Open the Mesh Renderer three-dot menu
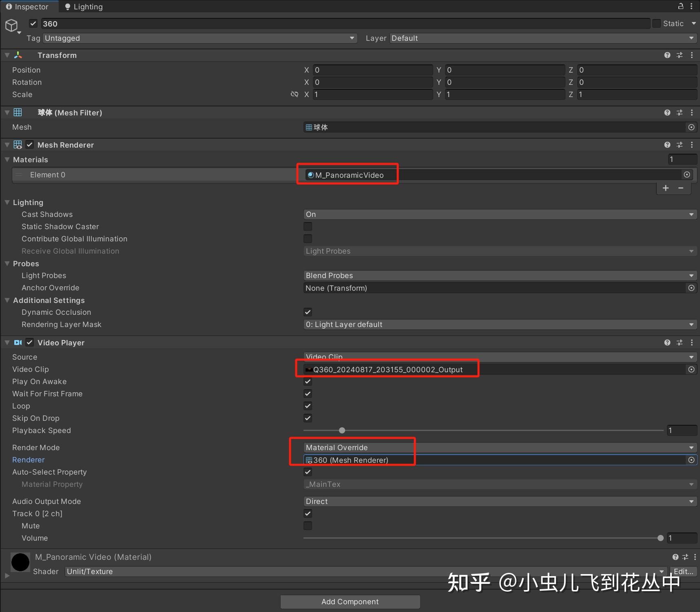This screenshot has width=700, height=612. 692,144
